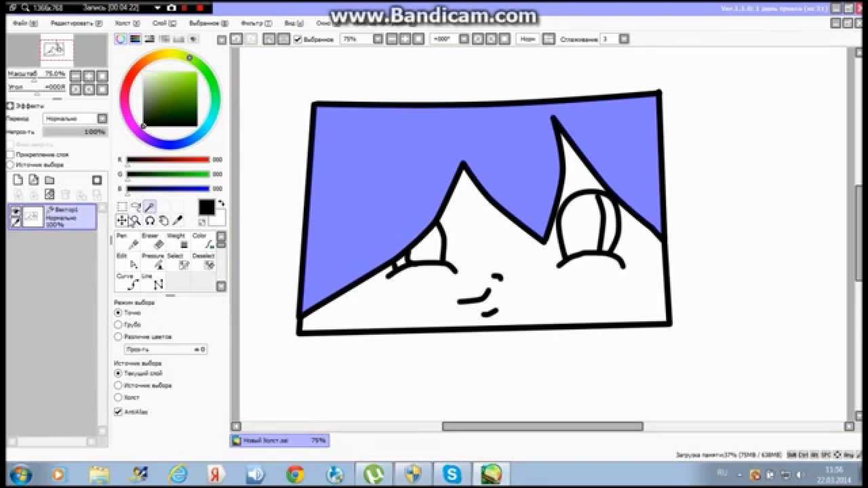The image size is (868, 488).
Task: Select the lasso selection tool
Action: pos(136,207)
